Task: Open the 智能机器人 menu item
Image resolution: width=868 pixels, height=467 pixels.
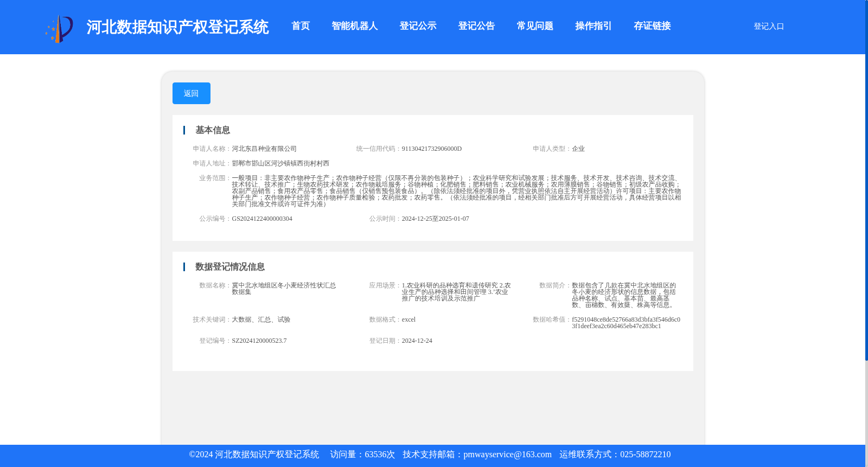Action: click(355, 26)
